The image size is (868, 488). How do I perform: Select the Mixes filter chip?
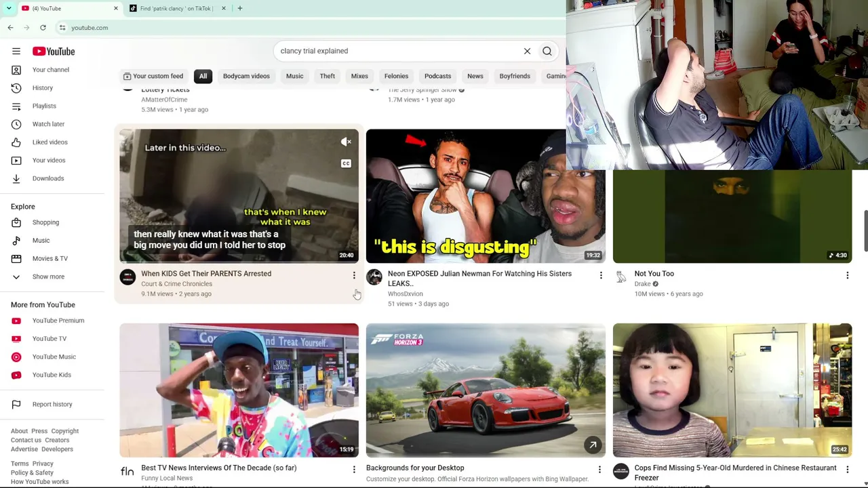[359, 76]
